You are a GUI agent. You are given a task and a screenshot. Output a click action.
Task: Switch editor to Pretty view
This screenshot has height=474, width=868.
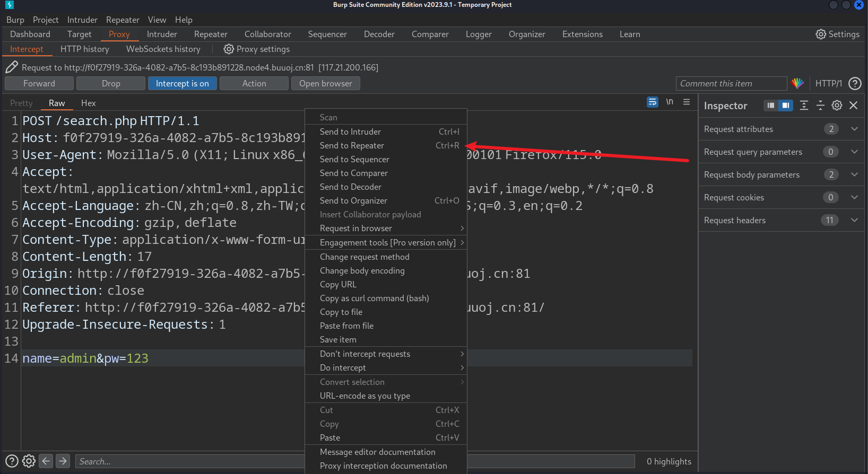21,103
